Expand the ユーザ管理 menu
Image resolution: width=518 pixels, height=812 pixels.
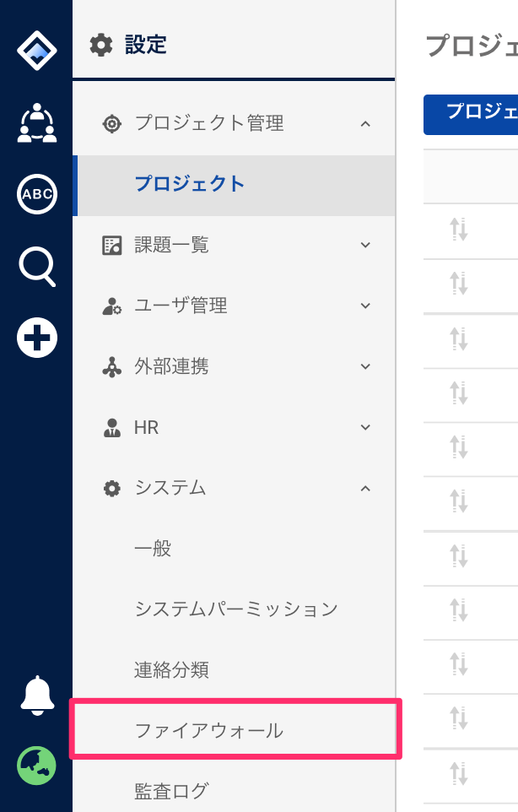click(365, 306)
